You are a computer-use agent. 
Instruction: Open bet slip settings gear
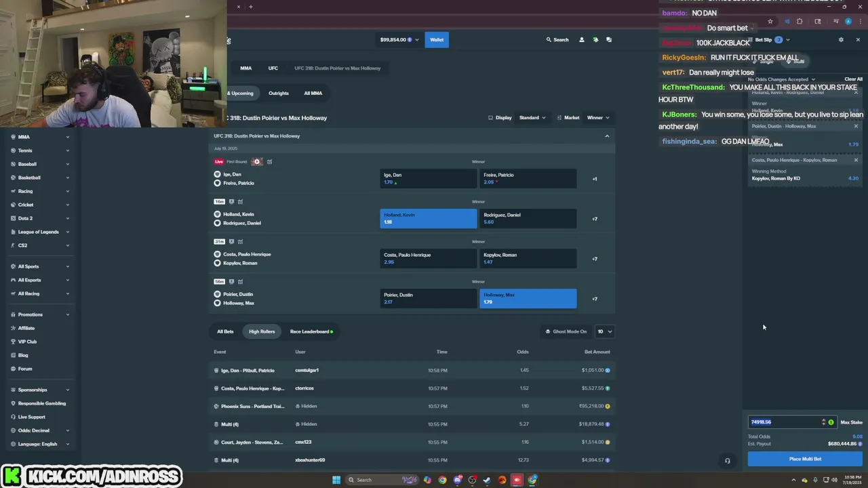[841, 40]
